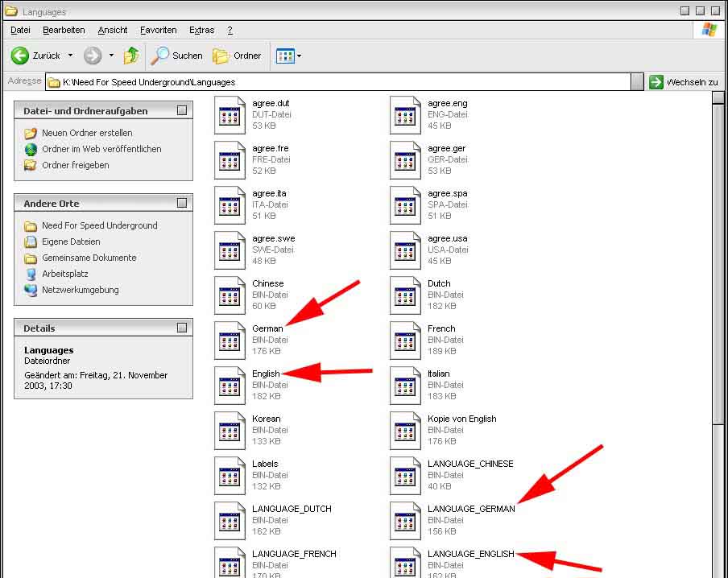Select the Chinese BIN file icon
Image resolution: width=728 pixels, height=578 pixels.
(230, 295)
